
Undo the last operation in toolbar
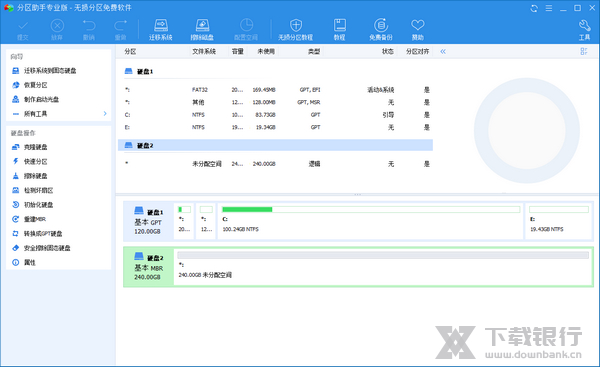coord(89,29)
